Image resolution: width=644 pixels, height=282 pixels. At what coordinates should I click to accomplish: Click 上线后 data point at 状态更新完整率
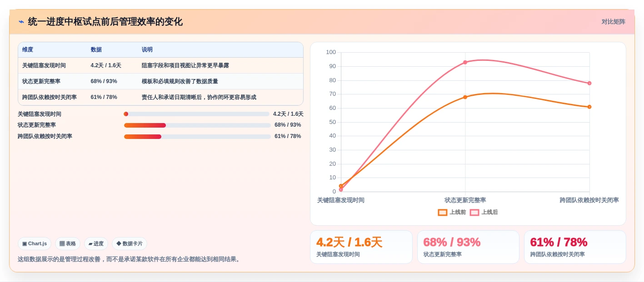coord(465,62)
